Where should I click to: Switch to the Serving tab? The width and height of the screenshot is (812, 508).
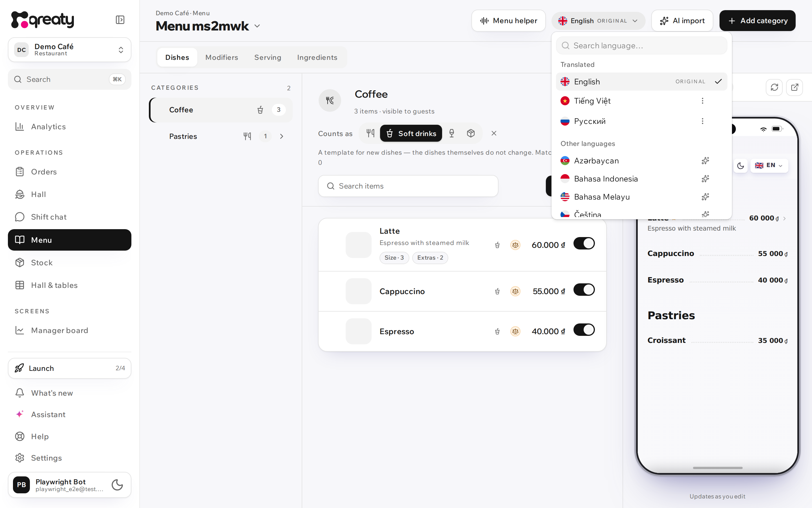tap(267, 58)
